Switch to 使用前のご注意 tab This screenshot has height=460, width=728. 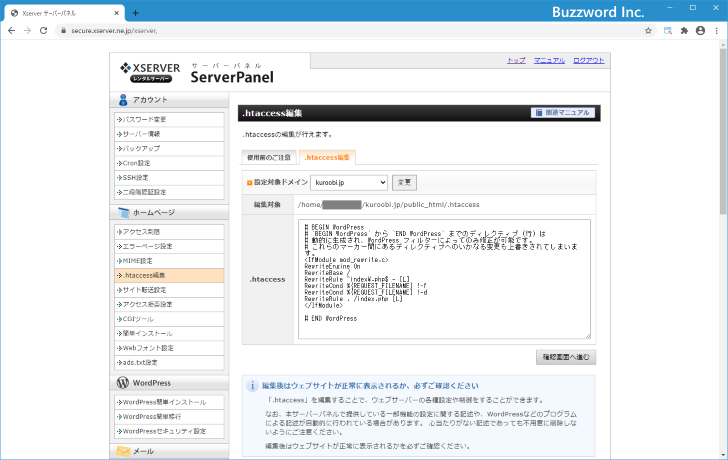[269, 157]
